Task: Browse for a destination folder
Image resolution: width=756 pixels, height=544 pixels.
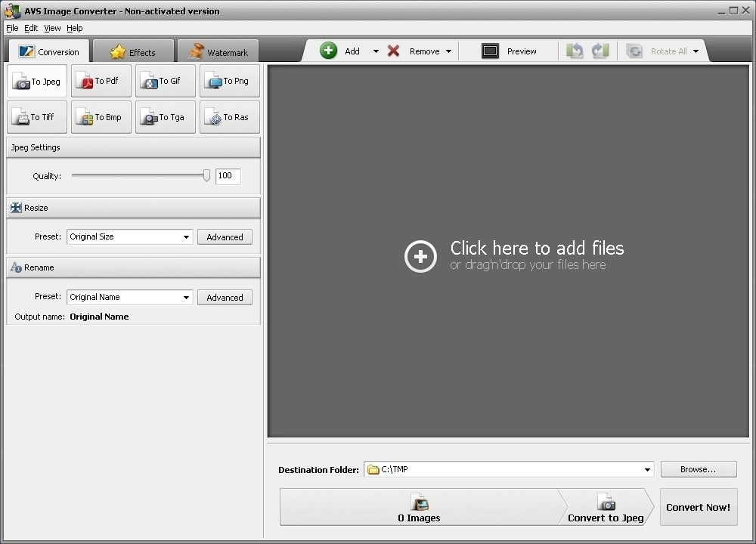Action: 698,469
